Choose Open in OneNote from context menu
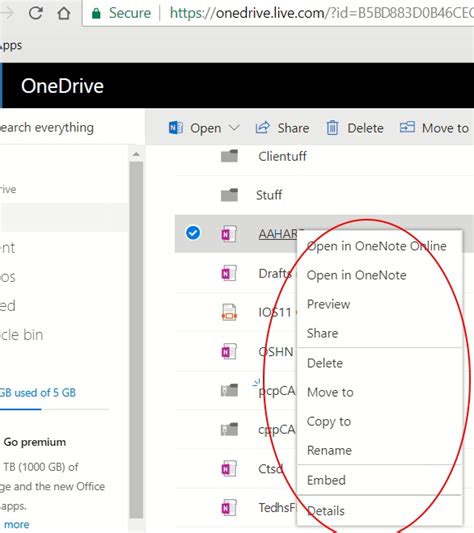Image resolution: width=474 pixels, height=533 pixels. click(x=379, y=275)
